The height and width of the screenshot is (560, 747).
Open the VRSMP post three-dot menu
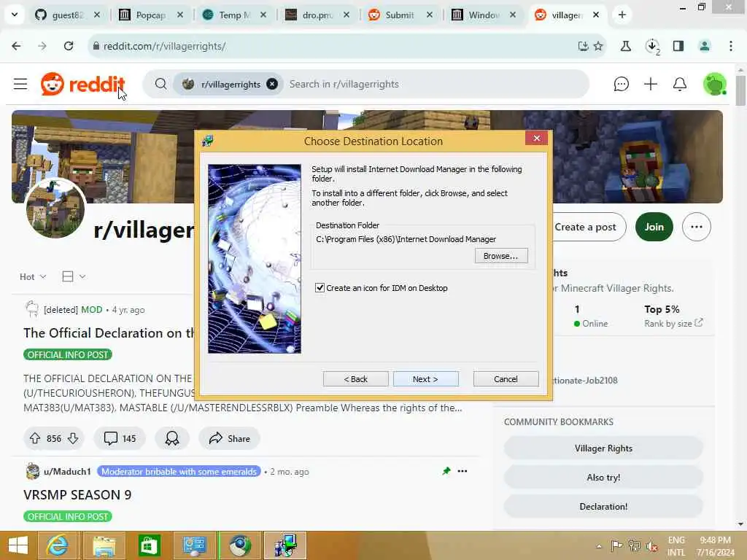coord(462,471)
